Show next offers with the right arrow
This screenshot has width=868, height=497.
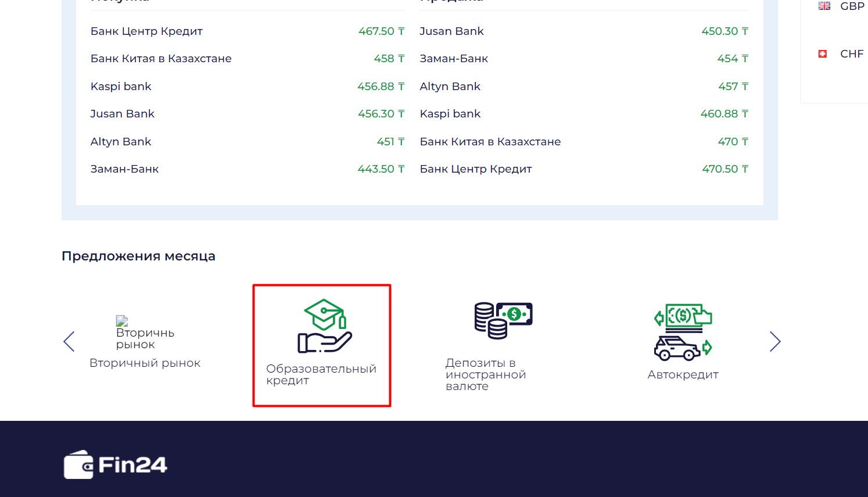(x=775, y=342)
